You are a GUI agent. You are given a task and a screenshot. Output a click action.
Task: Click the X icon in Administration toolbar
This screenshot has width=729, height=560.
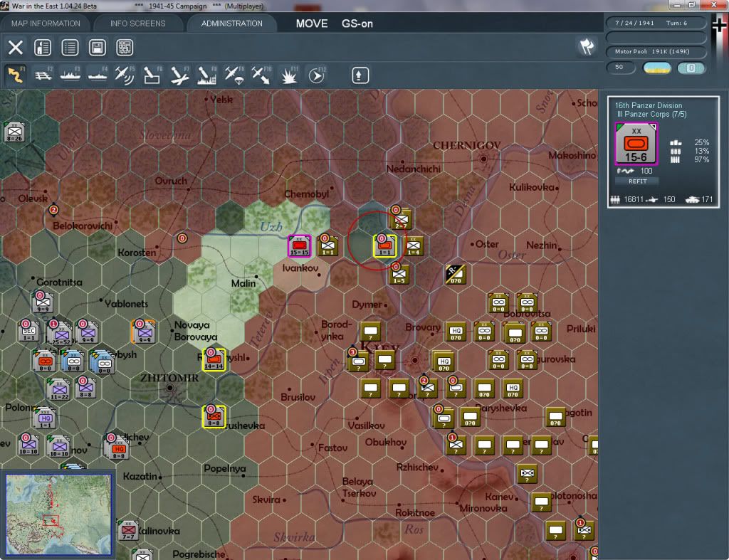click(16, 48)
